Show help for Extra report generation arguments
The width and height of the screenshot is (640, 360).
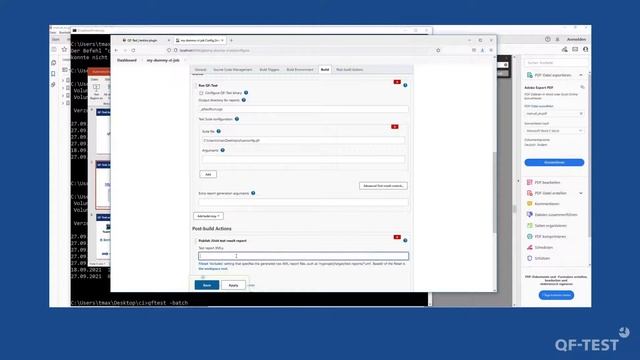pos(253,193)
